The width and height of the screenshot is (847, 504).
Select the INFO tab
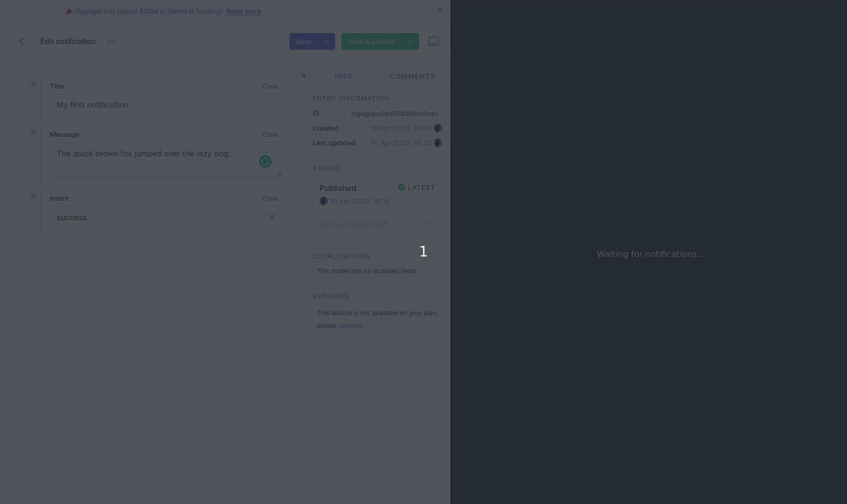[344, 76]
